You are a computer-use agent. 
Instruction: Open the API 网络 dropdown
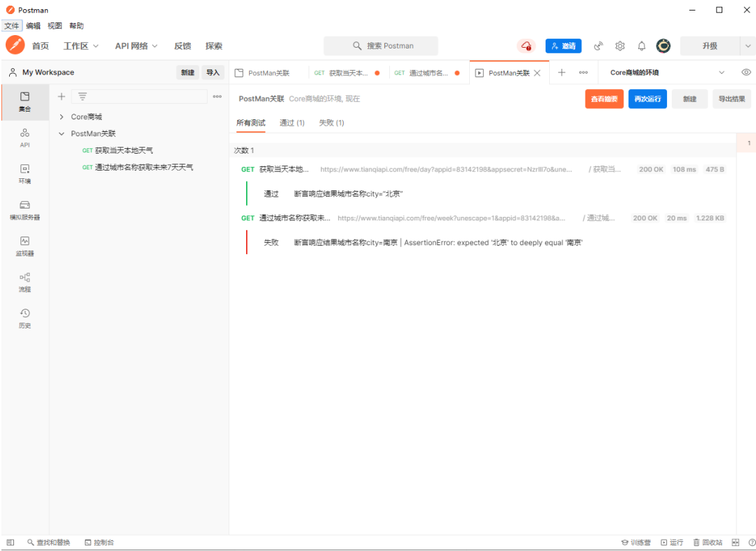136,46
